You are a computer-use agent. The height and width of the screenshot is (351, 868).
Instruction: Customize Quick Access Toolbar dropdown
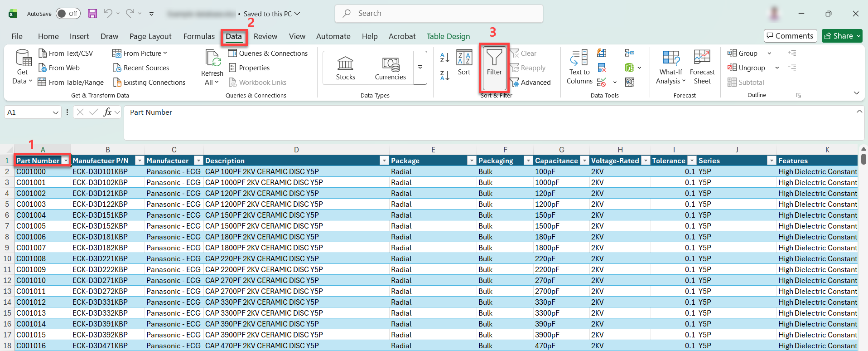coord(151,14)
